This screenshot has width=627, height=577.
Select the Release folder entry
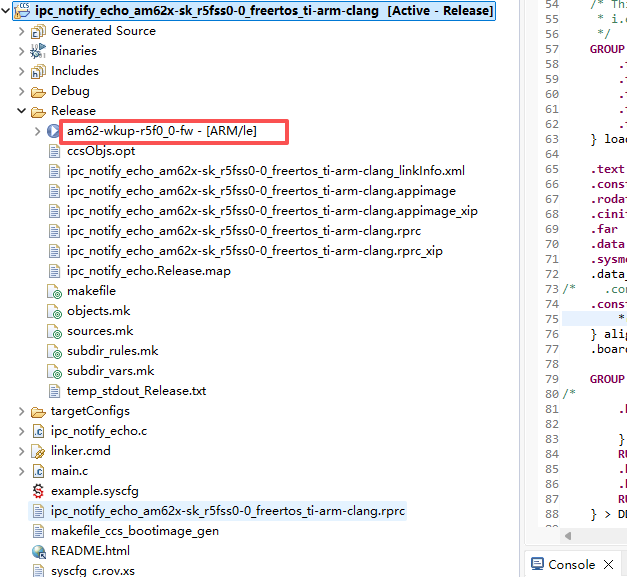pyautogui.click(x=74, y=111)
